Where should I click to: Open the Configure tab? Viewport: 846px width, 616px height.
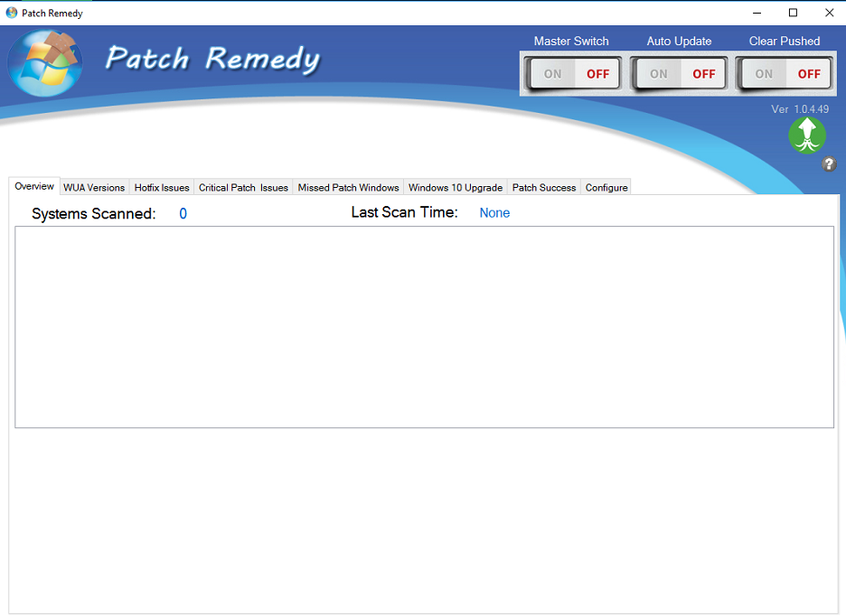pos(606,188)
